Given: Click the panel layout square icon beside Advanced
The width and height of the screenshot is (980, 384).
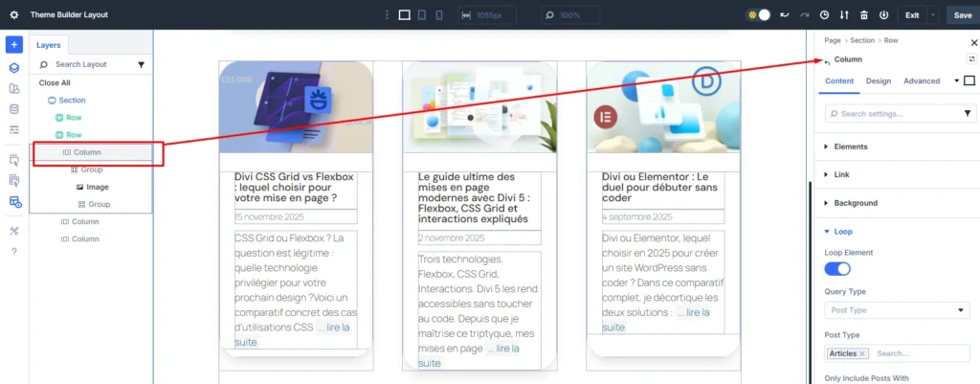Looking at the screenshot, I should (x=969, y=80).
